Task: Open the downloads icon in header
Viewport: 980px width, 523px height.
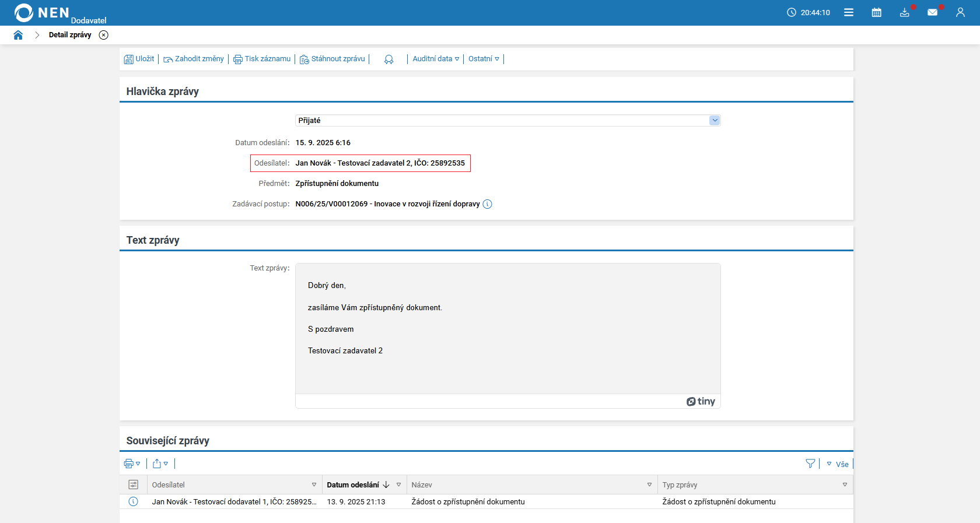Action: [x=904, y=12]
